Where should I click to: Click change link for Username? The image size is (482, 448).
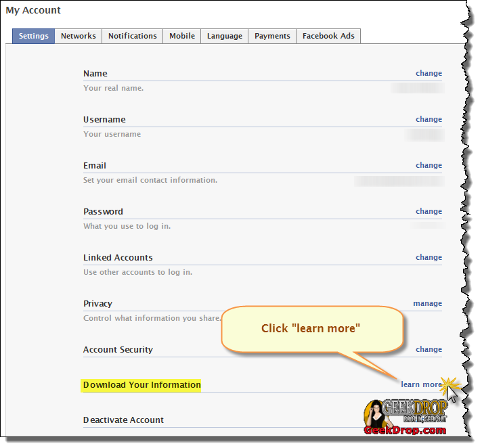pos(429,119)
